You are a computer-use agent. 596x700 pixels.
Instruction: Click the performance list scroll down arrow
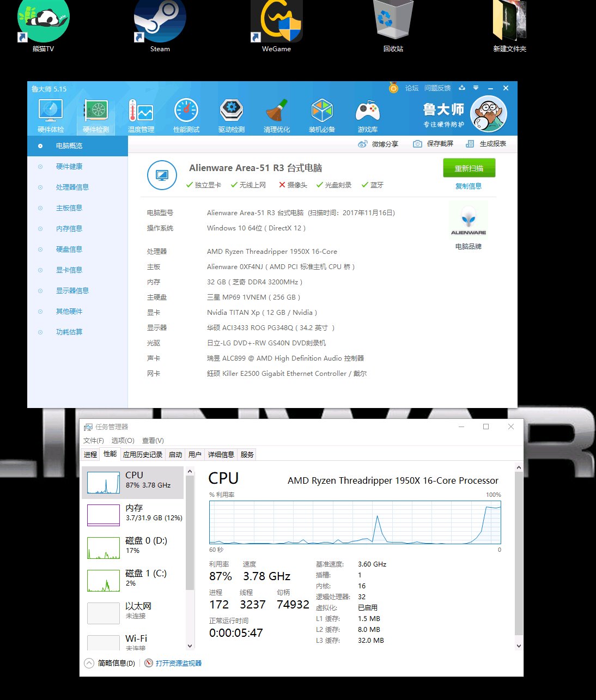click(x=190, y=646)
